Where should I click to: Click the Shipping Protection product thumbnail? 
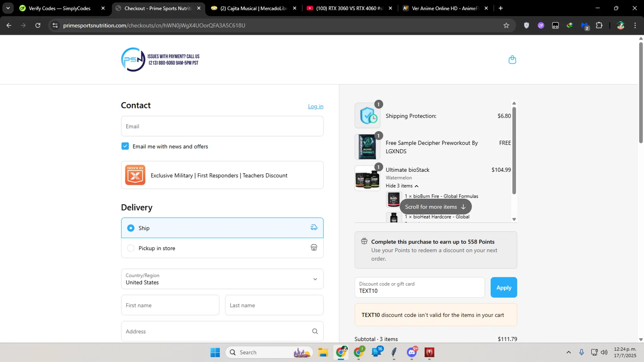368,115
